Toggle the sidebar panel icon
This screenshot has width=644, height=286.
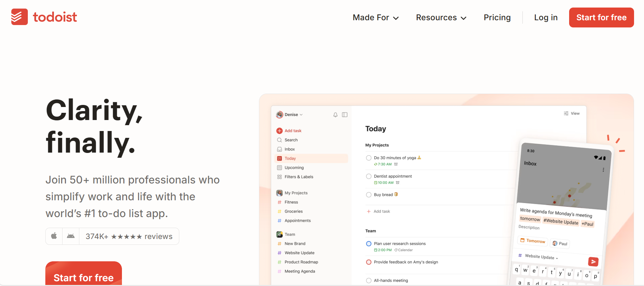click(344, 115)
